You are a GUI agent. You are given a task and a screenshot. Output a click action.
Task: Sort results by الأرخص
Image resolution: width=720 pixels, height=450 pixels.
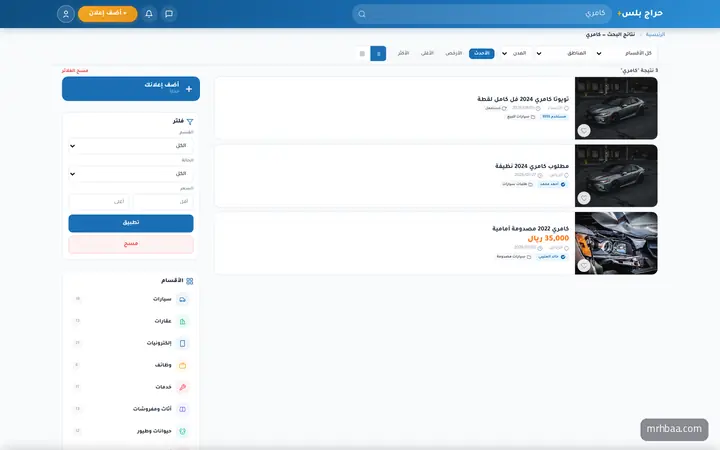(454, 54)
